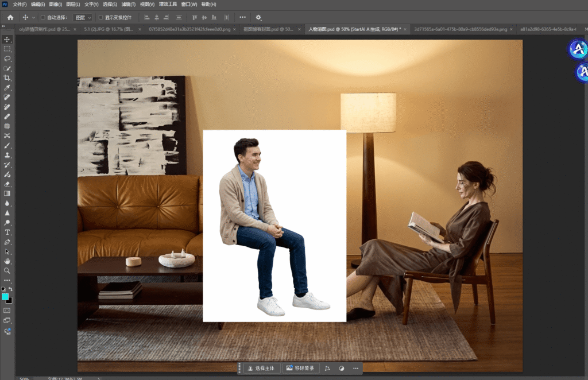Select the Brush tool
588x380 pixels.
coord(7,145)
